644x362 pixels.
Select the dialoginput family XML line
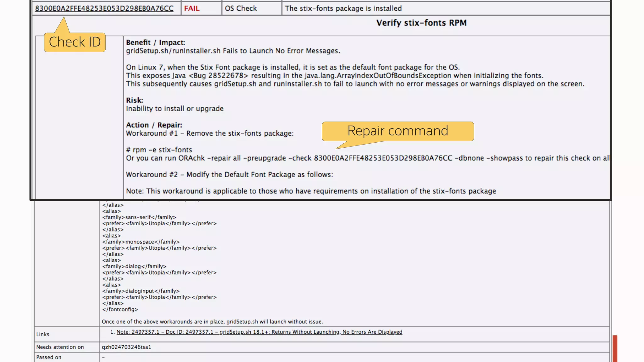(x=141, y=291)
